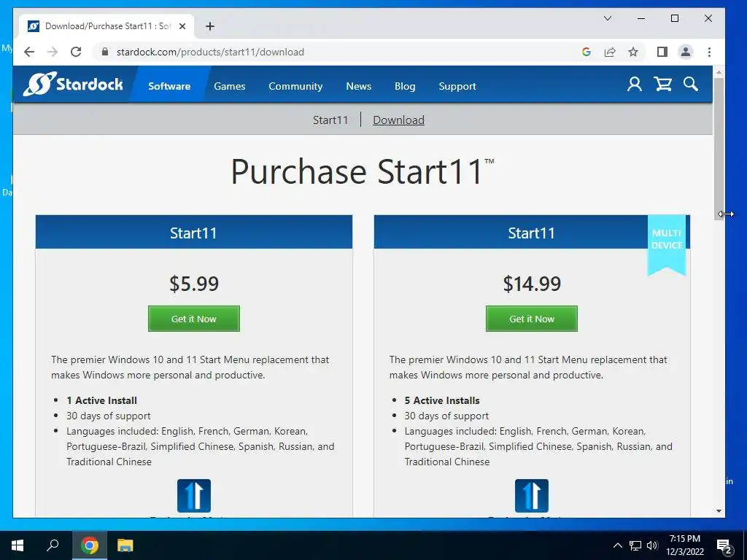Click the Start11 icon in the $5.99 card
The image size is (747, 560).
[194, 496]
